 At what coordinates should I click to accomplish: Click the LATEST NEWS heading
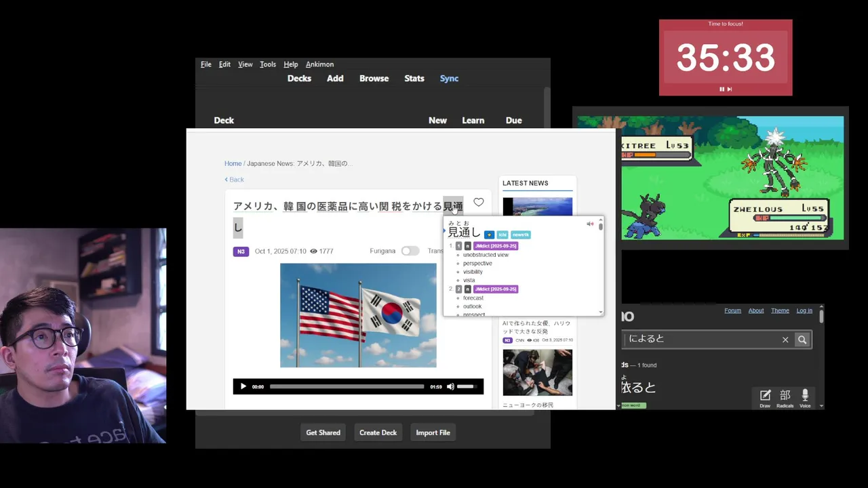pyautogui.click(x=526, y=183)
